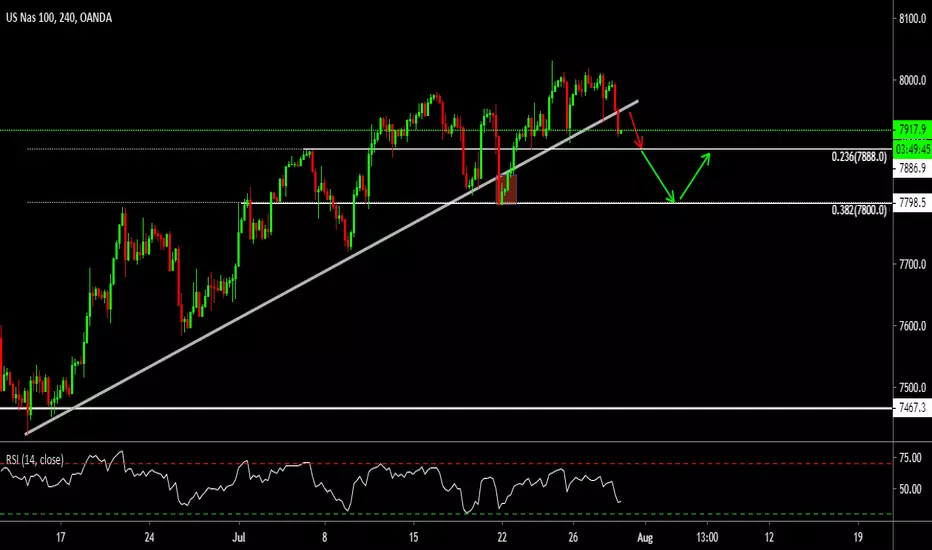The image size is (932, 550).
Task: Select the horizontal support line at 7467.3
Action: pyautogui.click(x=446, y=408)
